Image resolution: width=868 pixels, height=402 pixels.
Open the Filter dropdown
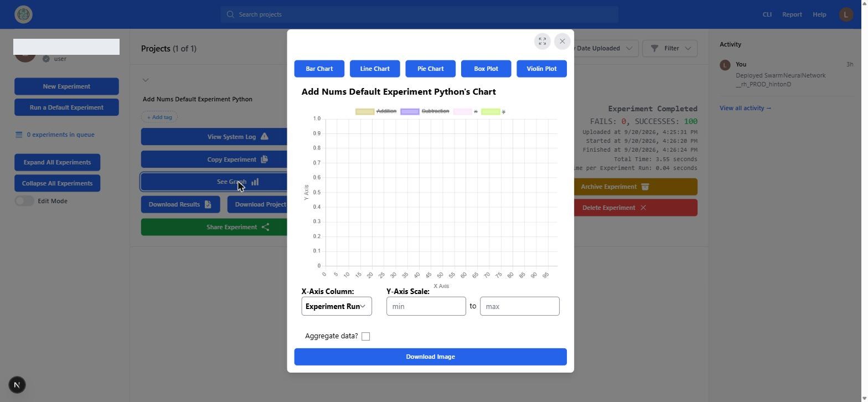670,48
